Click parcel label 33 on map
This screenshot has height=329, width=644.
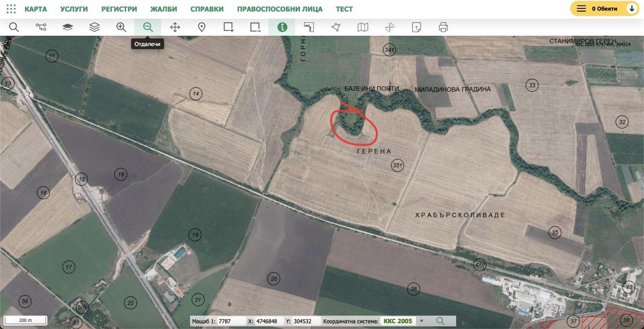pos(532,85)
